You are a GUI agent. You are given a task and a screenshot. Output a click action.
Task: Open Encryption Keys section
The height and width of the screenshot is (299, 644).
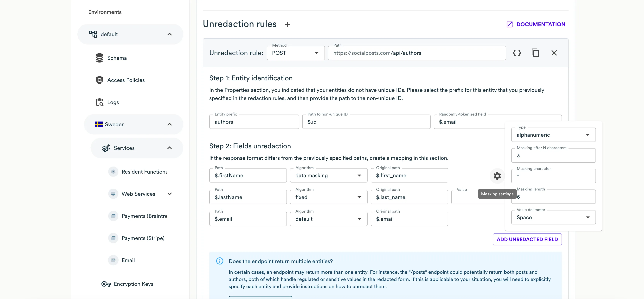click(133, 284)
